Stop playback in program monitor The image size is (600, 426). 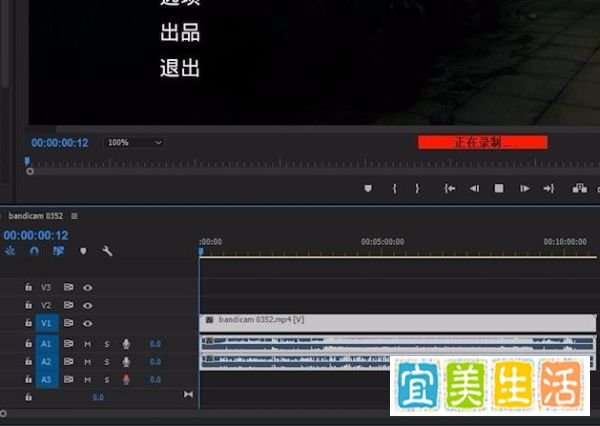click(499, 188)
